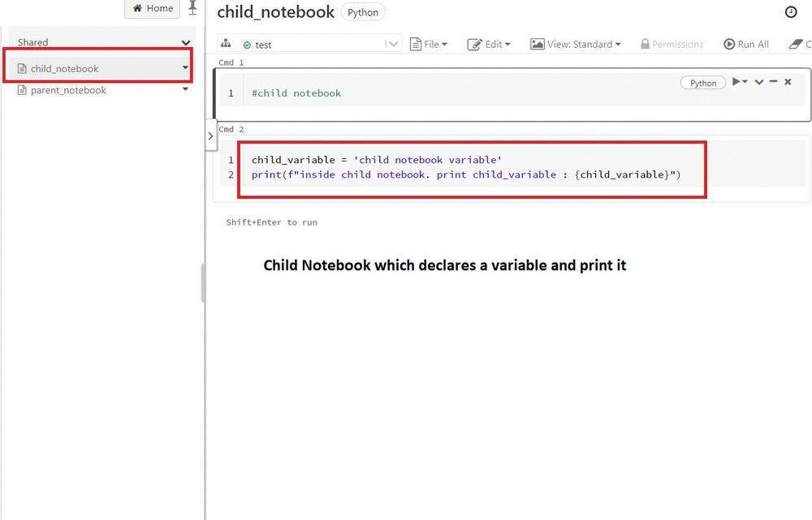Select the Home button with house icon
The width and height of the screenshot is (812, 520).
tap(152, 9)
